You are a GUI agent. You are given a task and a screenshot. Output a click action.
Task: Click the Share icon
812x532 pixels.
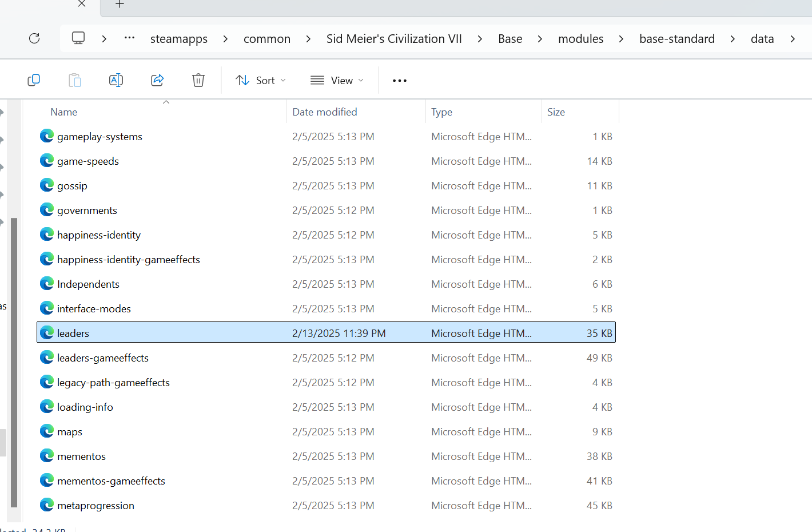(x=157, y=81)
